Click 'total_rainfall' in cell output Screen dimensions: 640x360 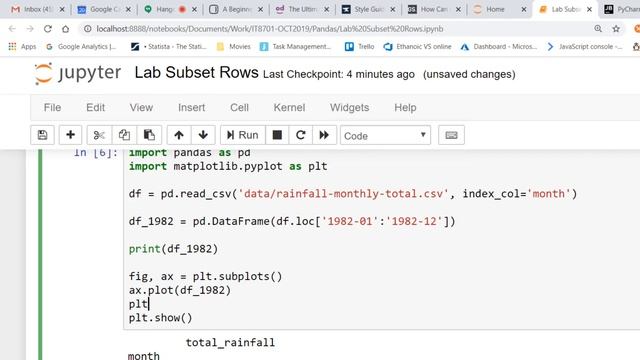(x=230, y=342)
